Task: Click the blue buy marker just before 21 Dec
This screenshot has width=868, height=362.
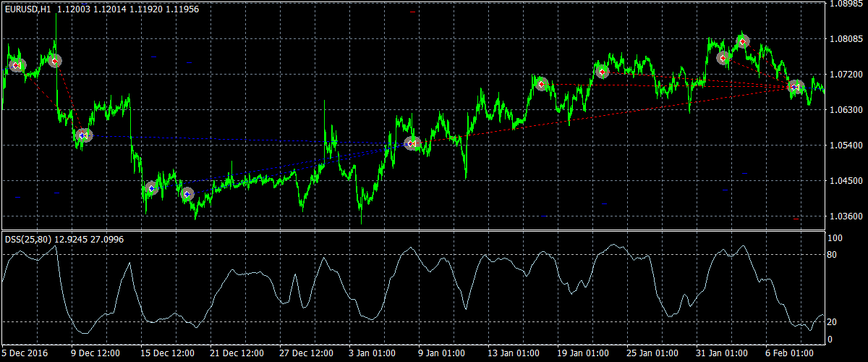Action: point(187,194)
